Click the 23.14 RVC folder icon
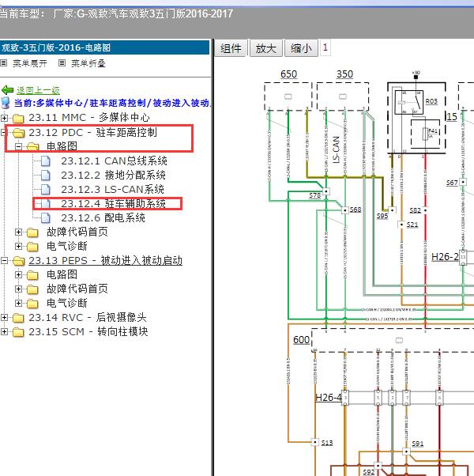 tap(18, 318)
